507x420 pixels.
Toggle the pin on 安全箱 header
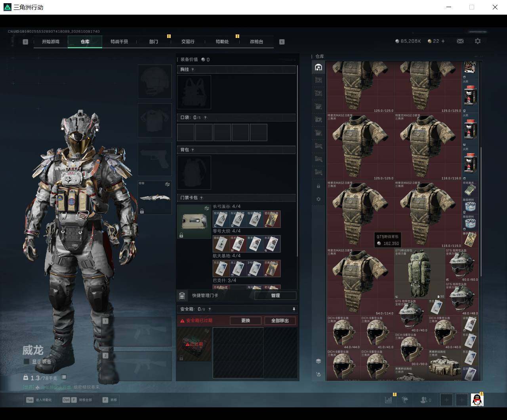[294, 309]
